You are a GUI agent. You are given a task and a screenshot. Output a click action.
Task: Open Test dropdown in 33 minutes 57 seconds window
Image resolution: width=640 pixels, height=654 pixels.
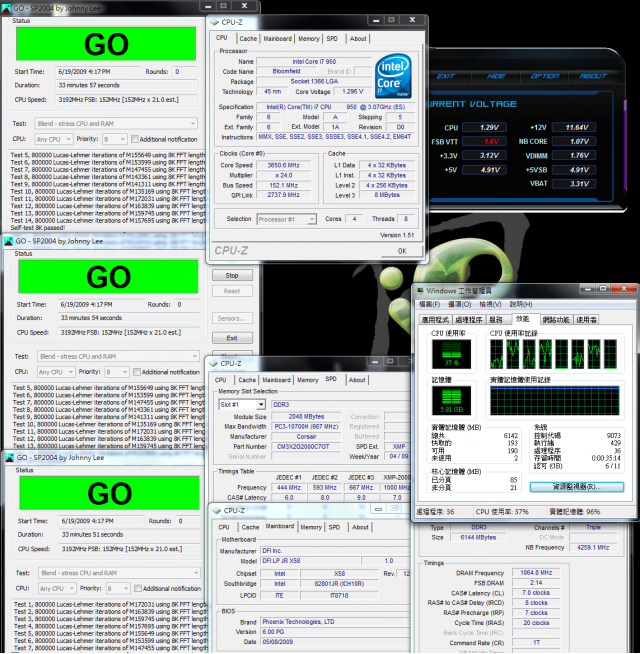point(116,123)
